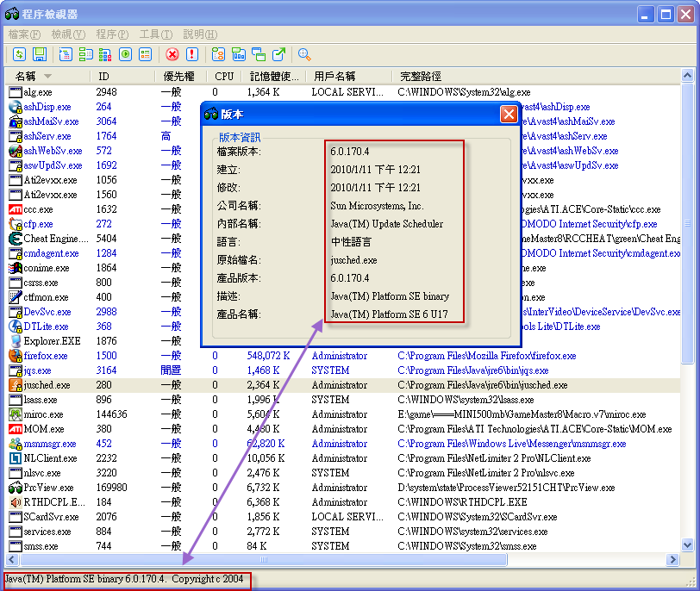
Task: Sort by the 用戶名稱 column header
Action: point(348,77)
